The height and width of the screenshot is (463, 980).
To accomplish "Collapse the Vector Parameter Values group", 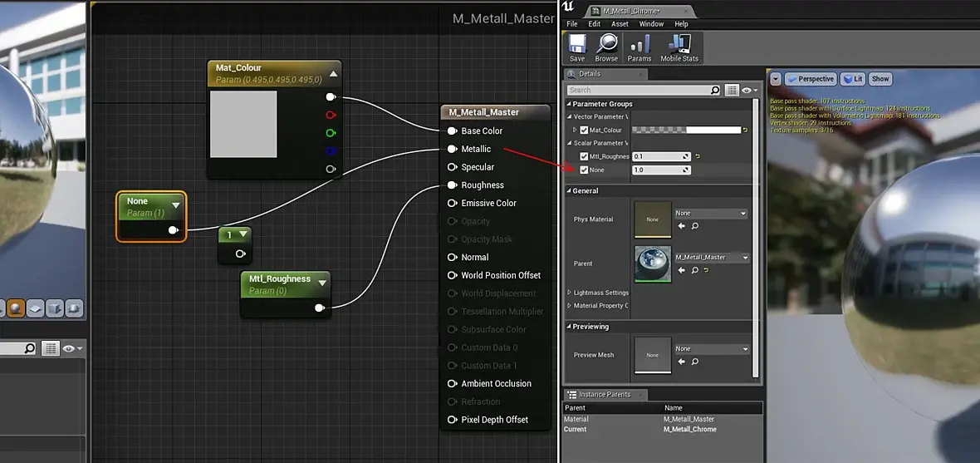I will point(570,117).
